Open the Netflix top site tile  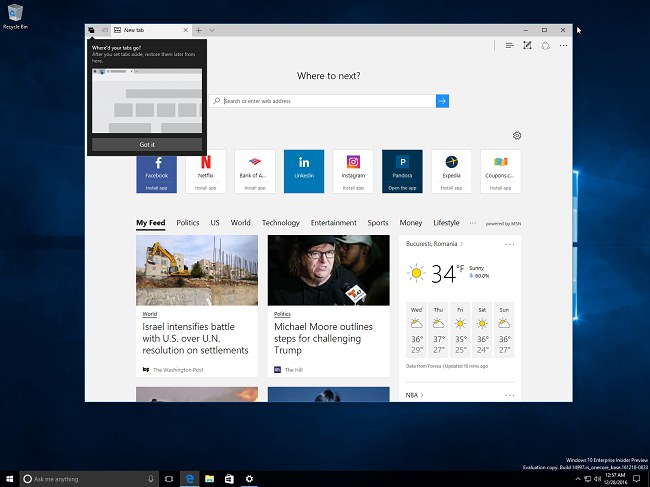coord(206,171)
